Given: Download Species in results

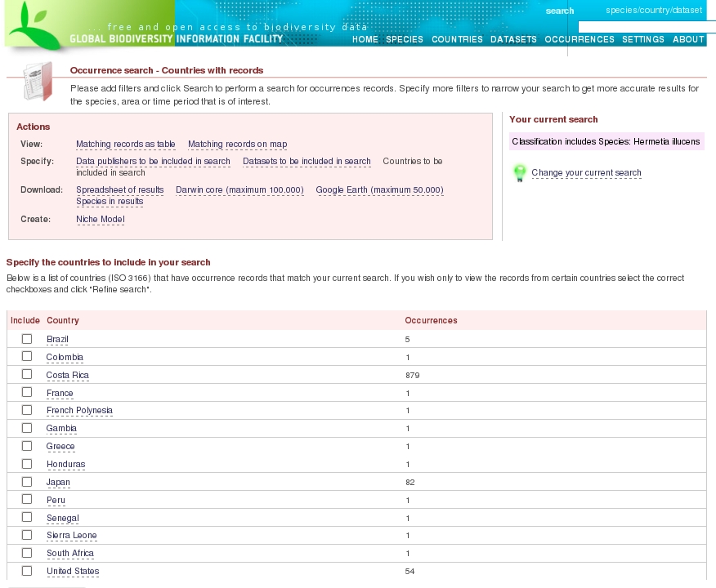Looking at the screenshot, I should pos(110,201).
